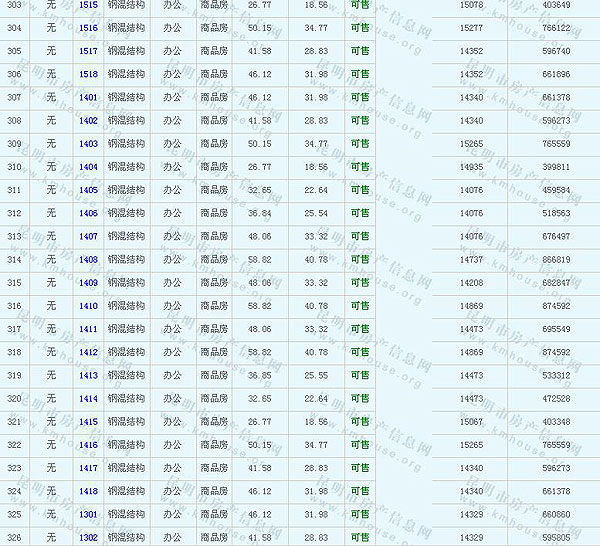Open room 1410 link
This screenshot has width=600, height=546.
[88, 306]
